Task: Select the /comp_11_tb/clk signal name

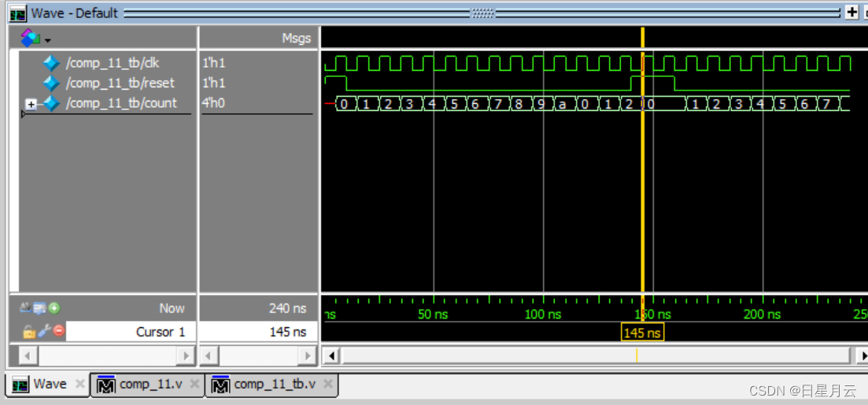Action: [113, 63]
